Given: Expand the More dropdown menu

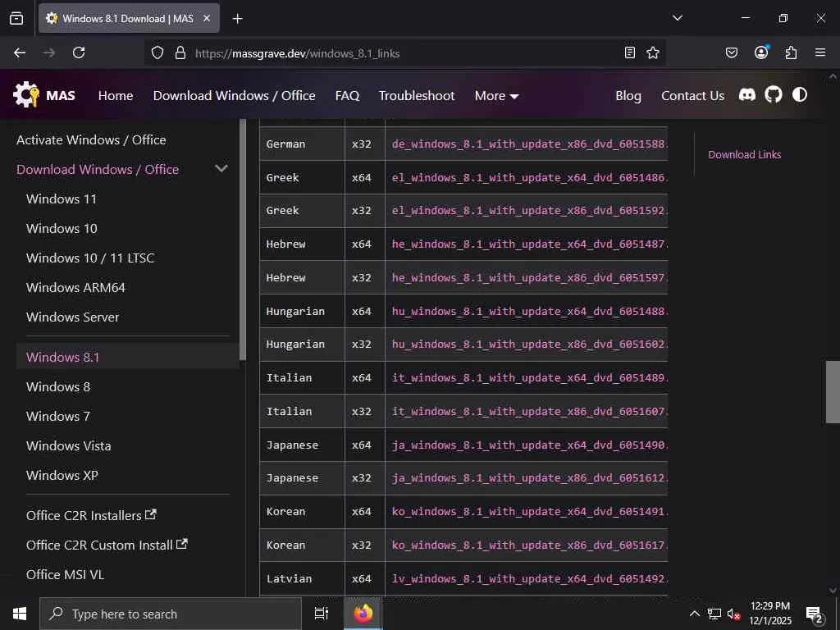Looking at the screenshot, I should pyautogui.click(x=496, y=96).
